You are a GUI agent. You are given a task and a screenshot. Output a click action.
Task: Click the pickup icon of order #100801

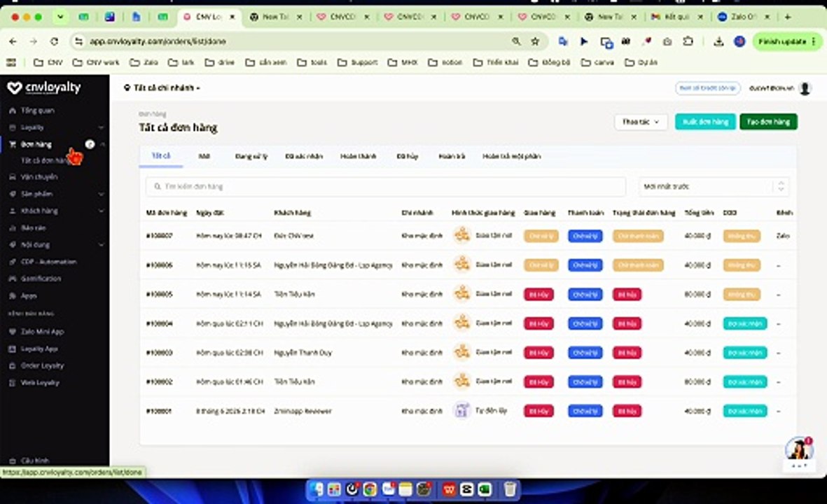461,411
